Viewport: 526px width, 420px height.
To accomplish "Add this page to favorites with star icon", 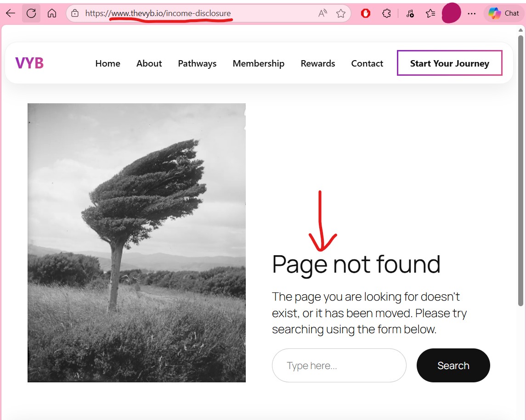I will (x=340, y=13).
